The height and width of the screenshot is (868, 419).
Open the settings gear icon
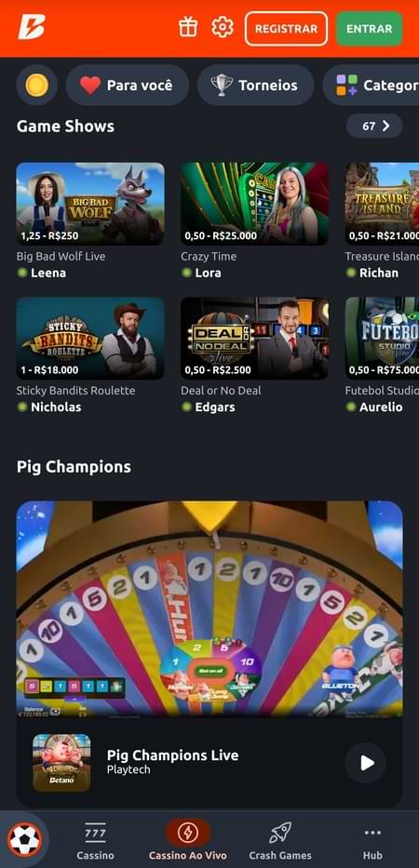(223, 27)
